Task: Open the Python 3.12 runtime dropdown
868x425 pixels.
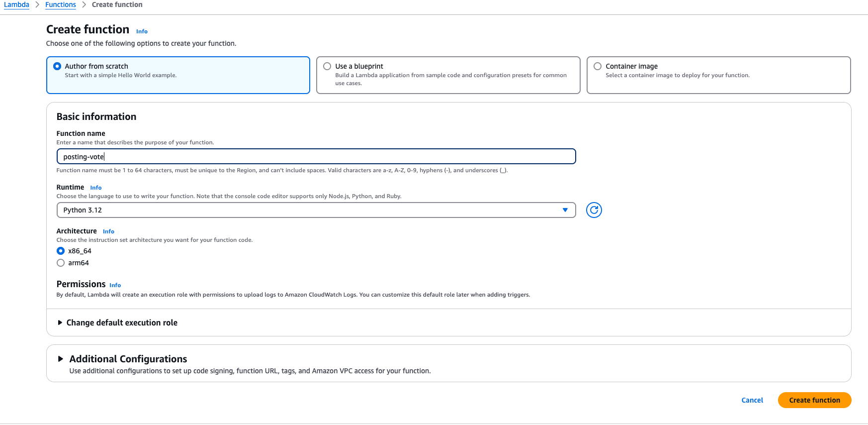Action: tap(316, 210)
